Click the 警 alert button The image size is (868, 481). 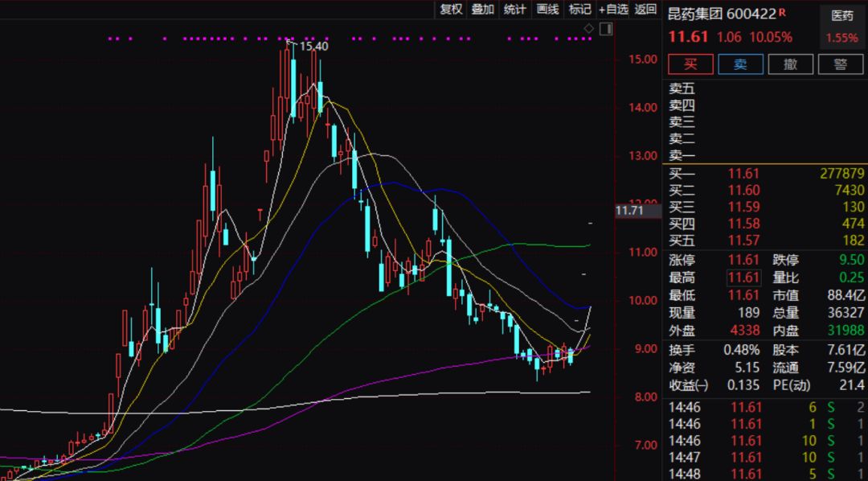(841, 64)
